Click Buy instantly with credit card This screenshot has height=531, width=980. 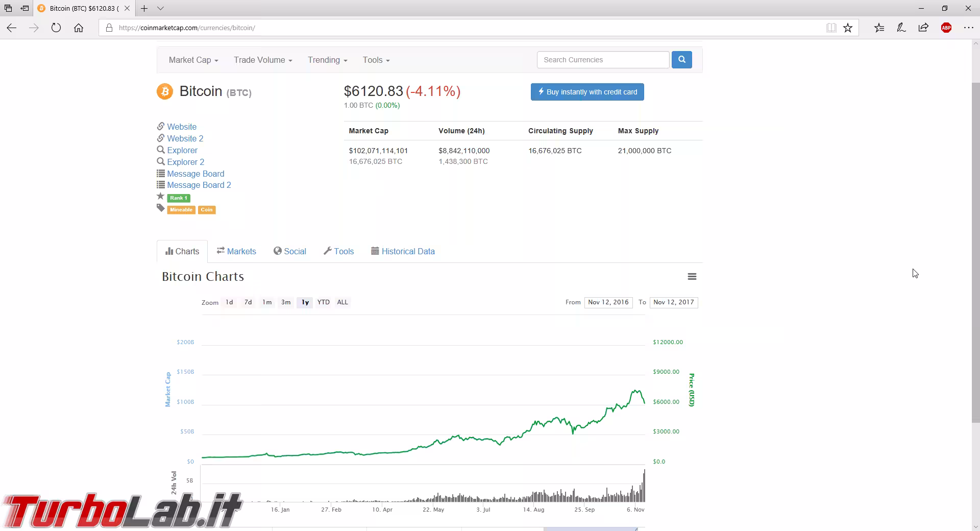coord(587,92)
